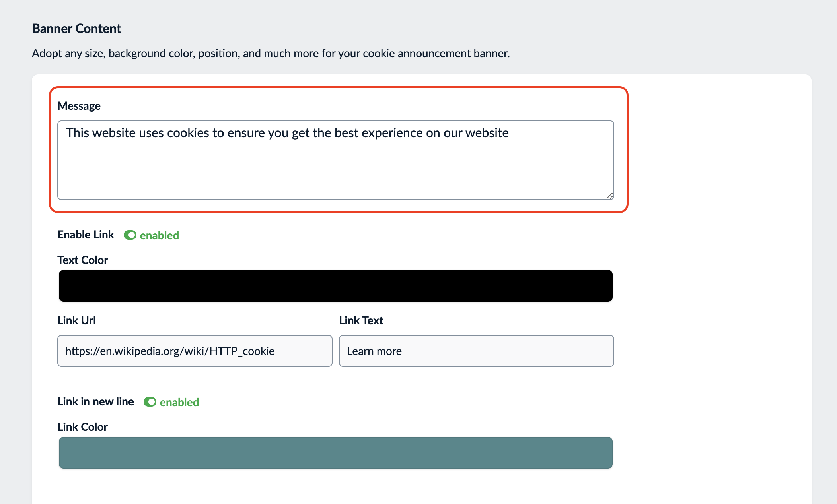Click the Message textarea resize handle

tap(609, 196)
